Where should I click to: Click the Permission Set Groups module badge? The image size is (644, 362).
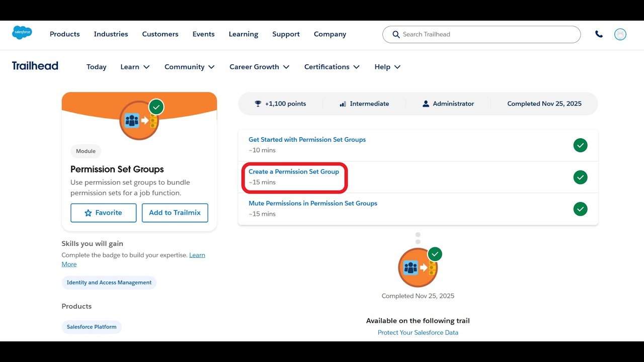click(x=139, y=120)
